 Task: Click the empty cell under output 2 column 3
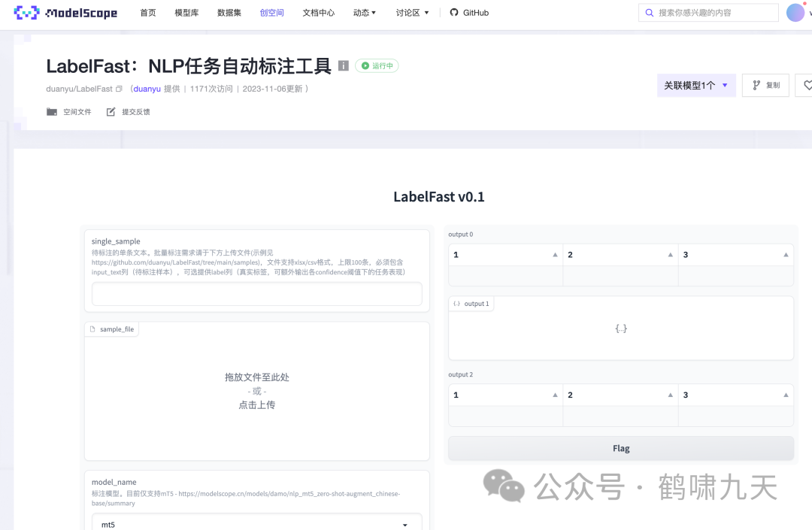point(736,416)
